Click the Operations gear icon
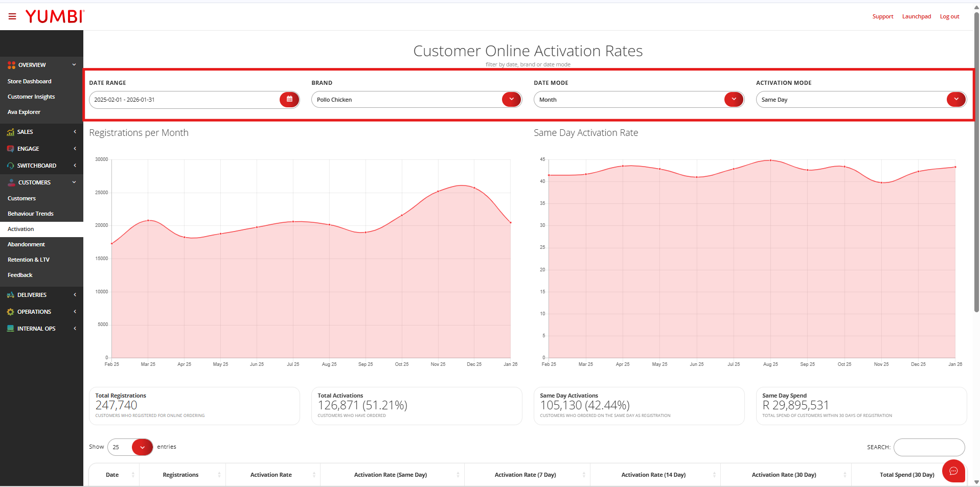The width and height of the screenshot is (980, 487). coord(10,312)
